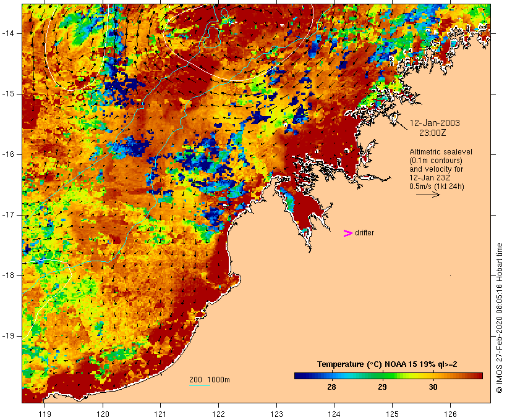Click the '12-Jan 23Z' caption line
507x420 pixels.
coord(430,178)
